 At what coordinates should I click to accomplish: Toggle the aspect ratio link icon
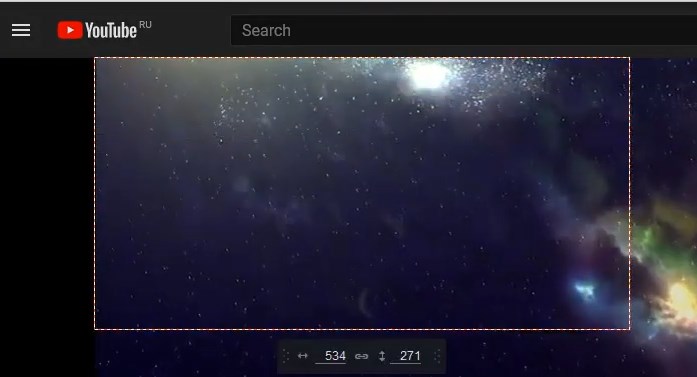coord(361,356)
